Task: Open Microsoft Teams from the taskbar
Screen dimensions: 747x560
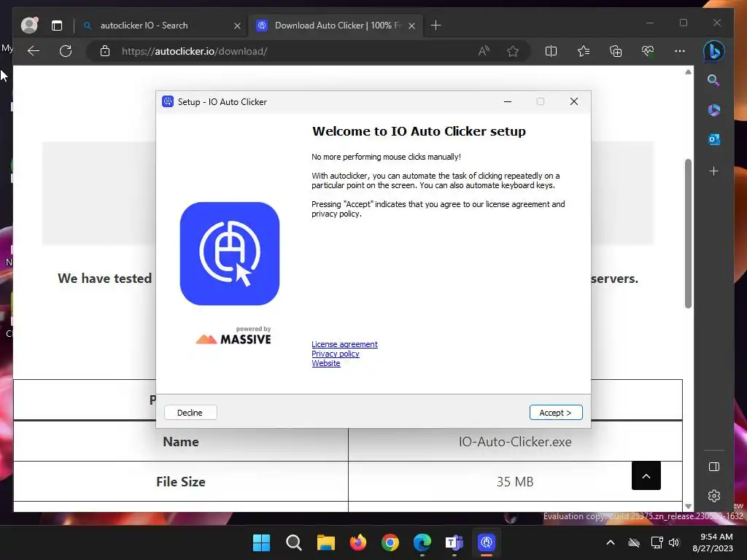Action: [454, 542]
